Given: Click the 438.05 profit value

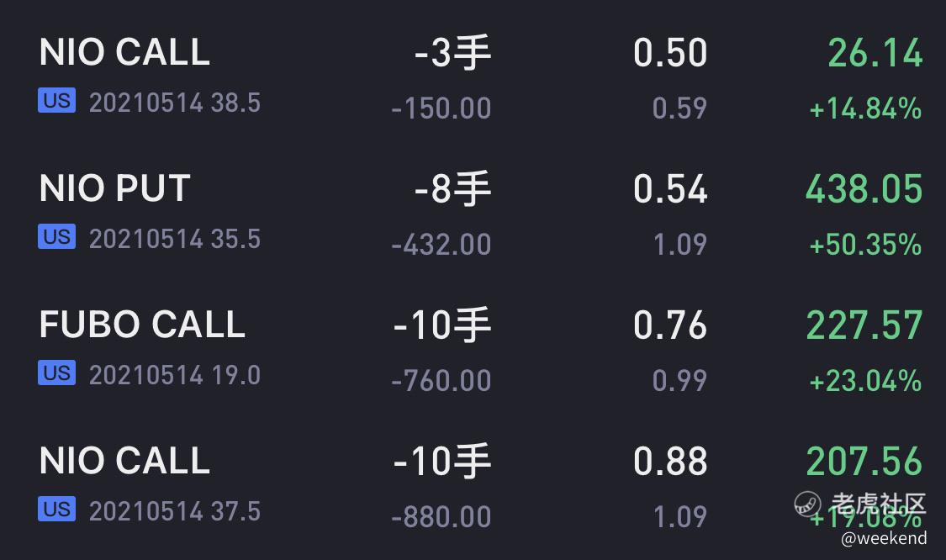Looking at the screenshot, I should [x=864, y=189].
